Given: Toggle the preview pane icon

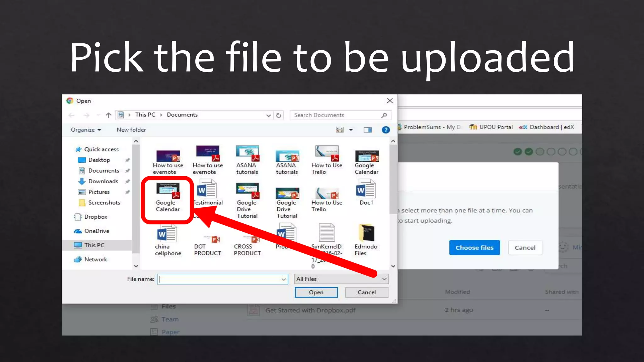Looking at the screenshot, I should (368, 130).
